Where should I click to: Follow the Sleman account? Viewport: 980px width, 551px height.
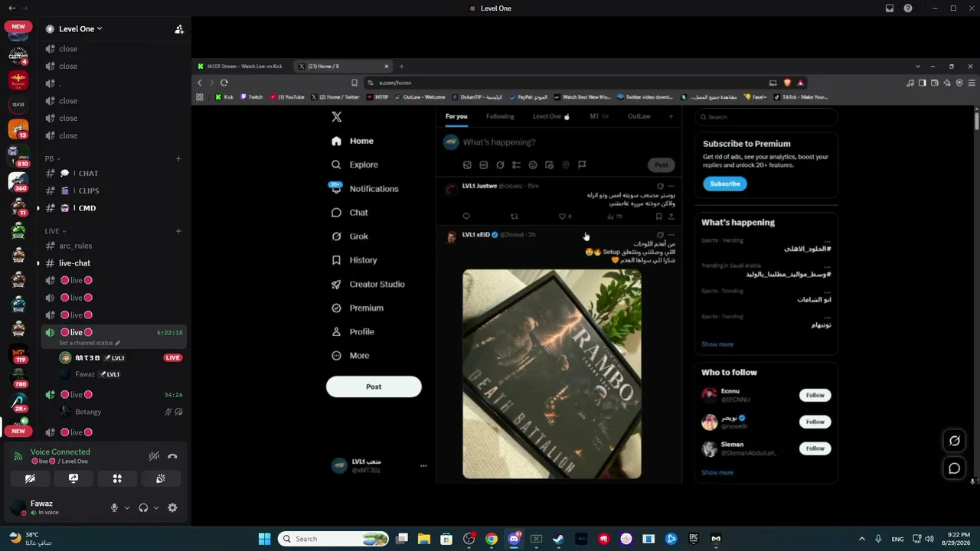click(x=815, y=448)
